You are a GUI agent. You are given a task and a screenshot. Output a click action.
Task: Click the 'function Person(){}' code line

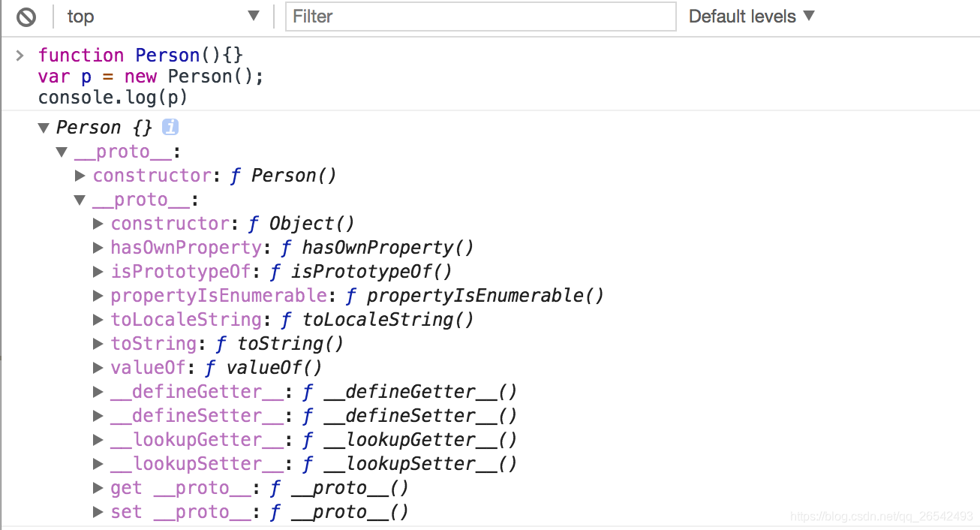[x=141, y=56]
